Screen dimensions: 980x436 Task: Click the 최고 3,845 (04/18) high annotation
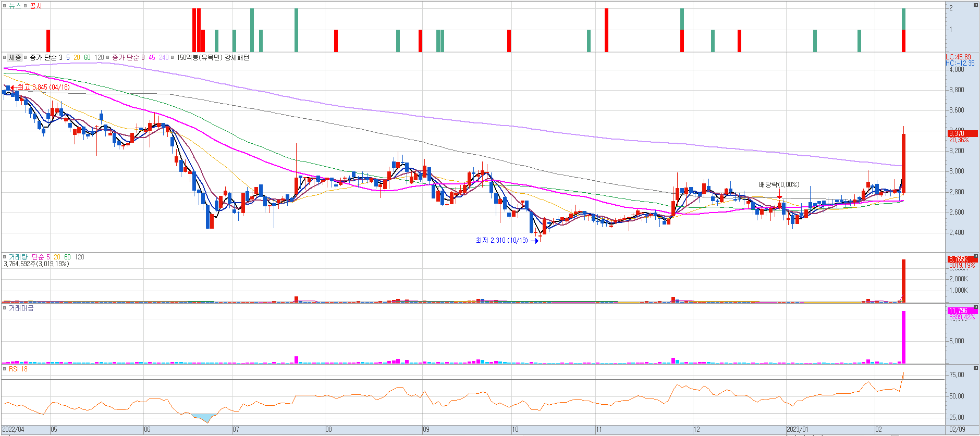43,87
